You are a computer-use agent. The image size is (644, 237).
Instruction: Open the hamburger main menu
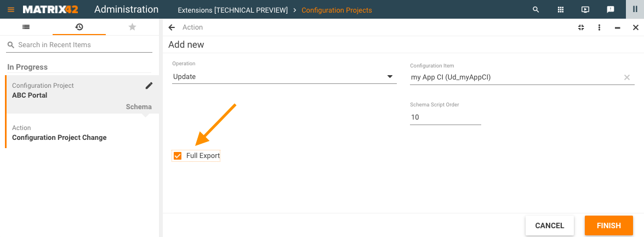point(11,10)
